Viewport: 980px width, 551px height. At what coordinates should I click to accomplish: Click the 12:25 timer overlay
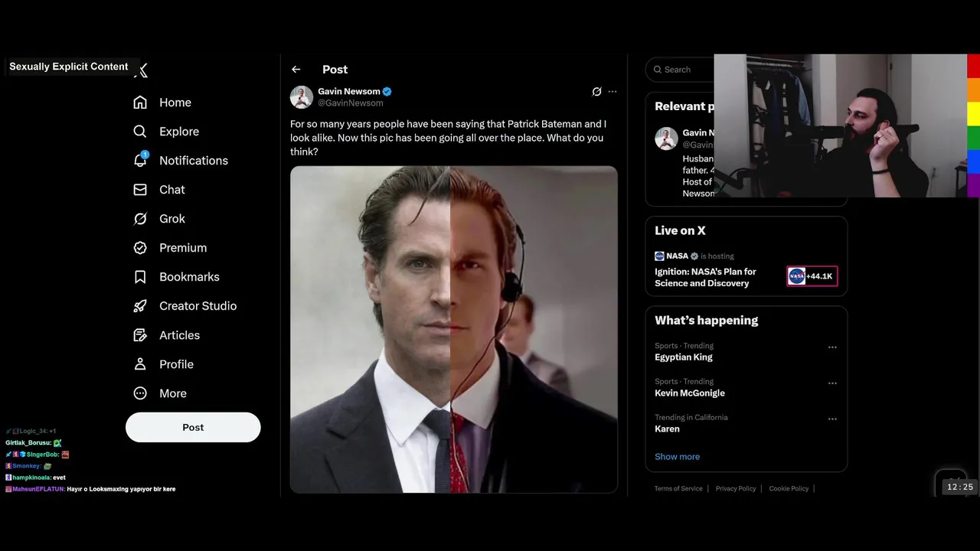tap(960, 487)
